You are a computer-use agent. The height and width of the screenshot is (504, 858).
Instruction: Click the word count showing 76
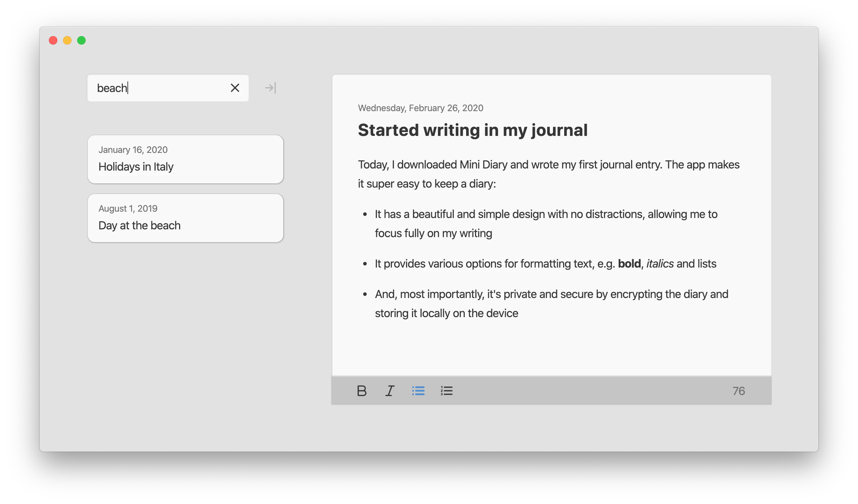coord(739,390)
